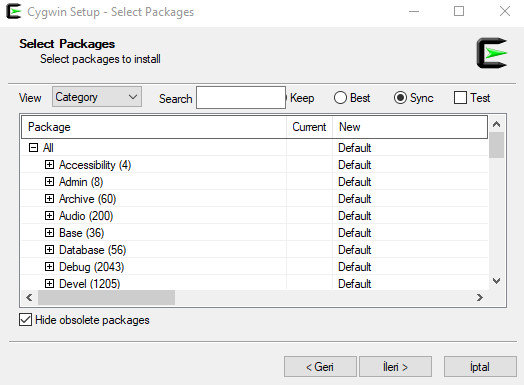Viewport: 524px width, 385px height.
Task: Click the Cygwin logo beside the Select Packages header
Action: coord(492,53)
